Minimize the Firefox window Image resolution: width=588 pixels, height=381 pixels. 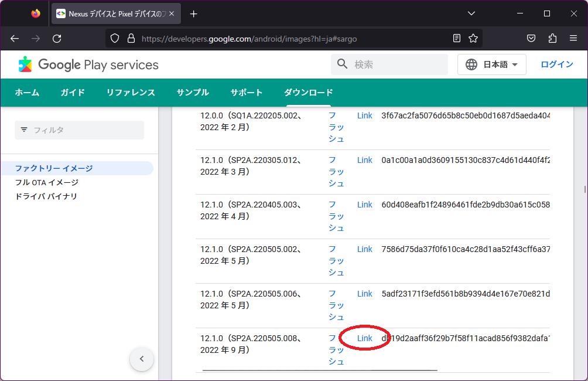point(519,13)
